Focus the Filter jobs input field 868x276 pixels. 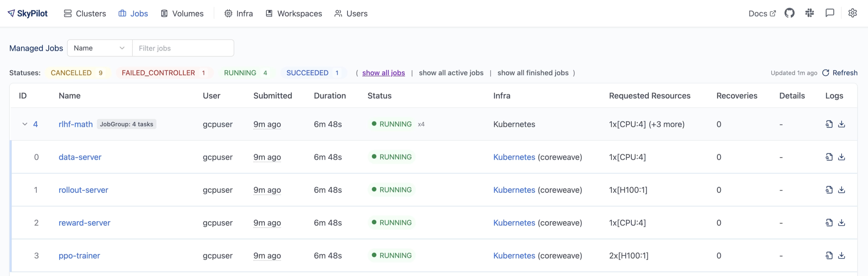(183, 48)
